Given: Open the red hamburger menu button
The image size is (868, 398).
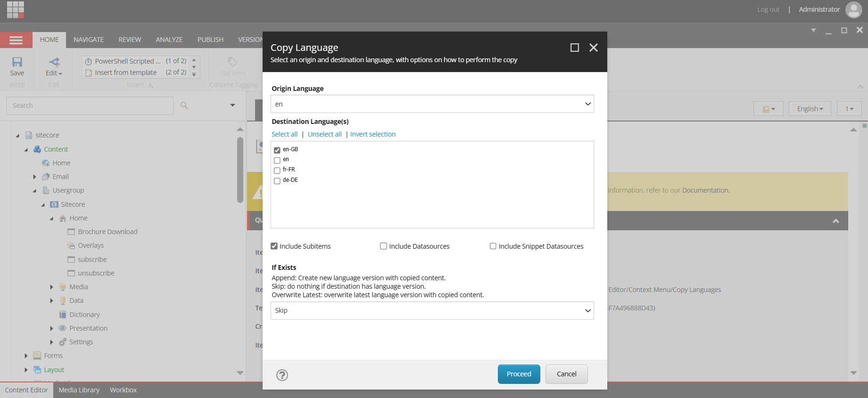Looking at the screenshot, I should click(16, 40).
